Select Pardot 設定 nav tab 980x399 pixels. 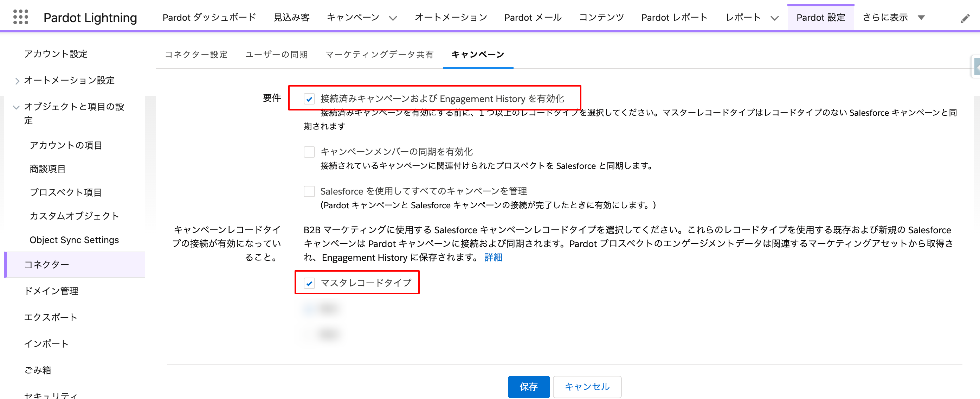(x=821, y=18)
